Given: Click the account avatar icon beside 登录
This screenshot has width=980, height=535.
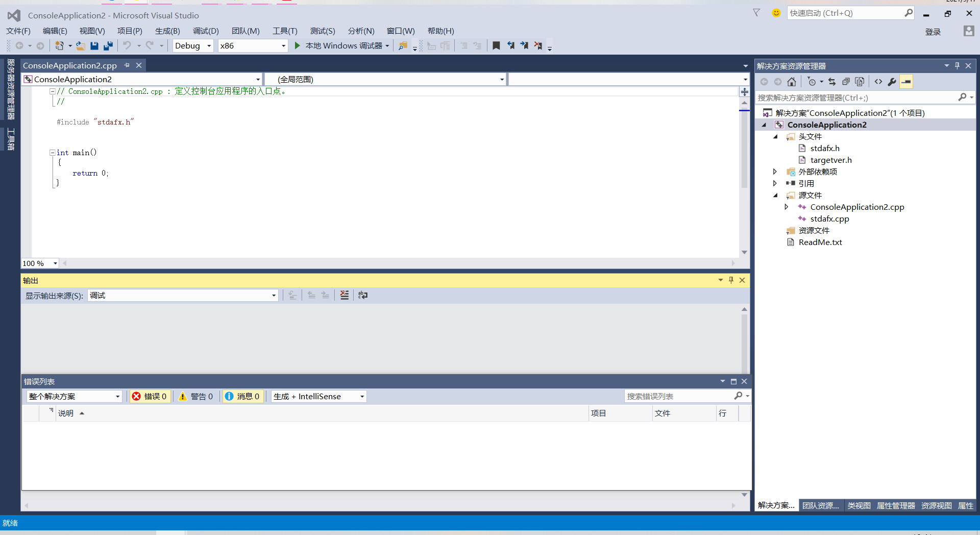Looking at the screenshot, I should [x=969, y=31].
